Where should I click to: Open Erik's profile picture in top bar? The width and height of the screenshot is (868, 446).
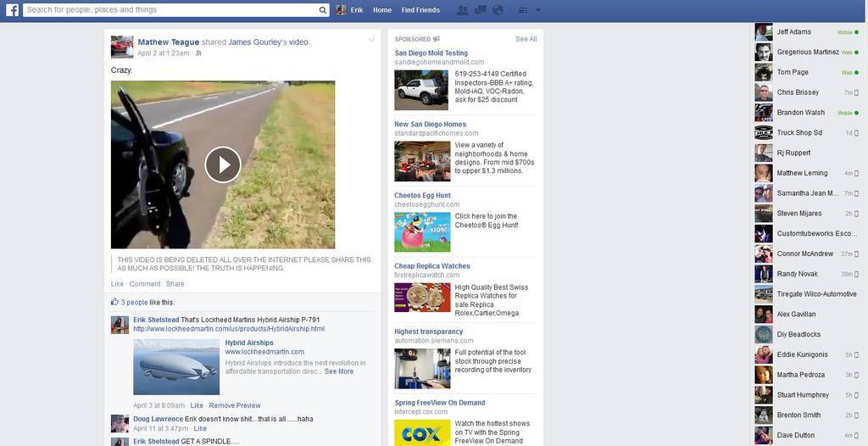(341, 10)
